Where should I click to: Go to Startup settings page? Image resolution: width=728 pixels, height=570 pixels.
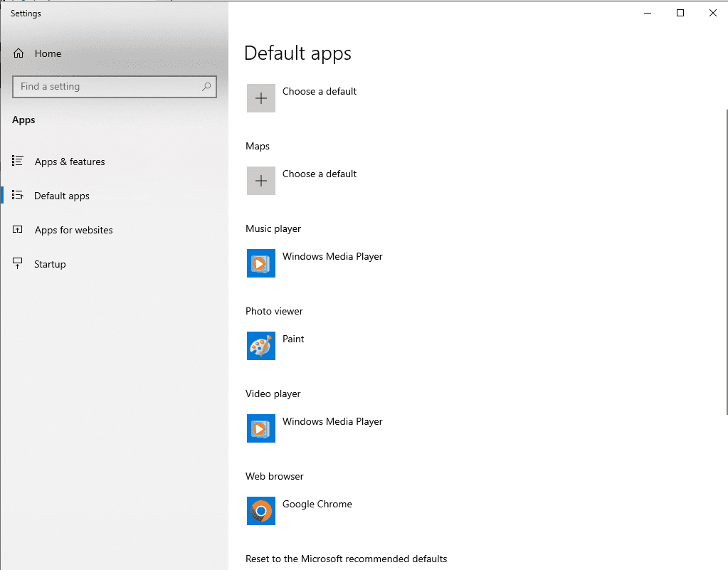click(x=50, y=264)
